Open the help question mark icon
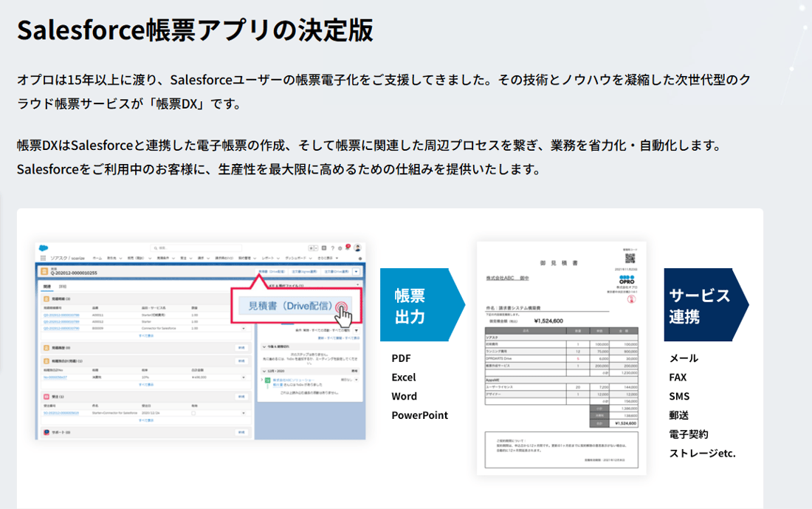This screenshot has height=509, width=812. click(x=332, y=248)
